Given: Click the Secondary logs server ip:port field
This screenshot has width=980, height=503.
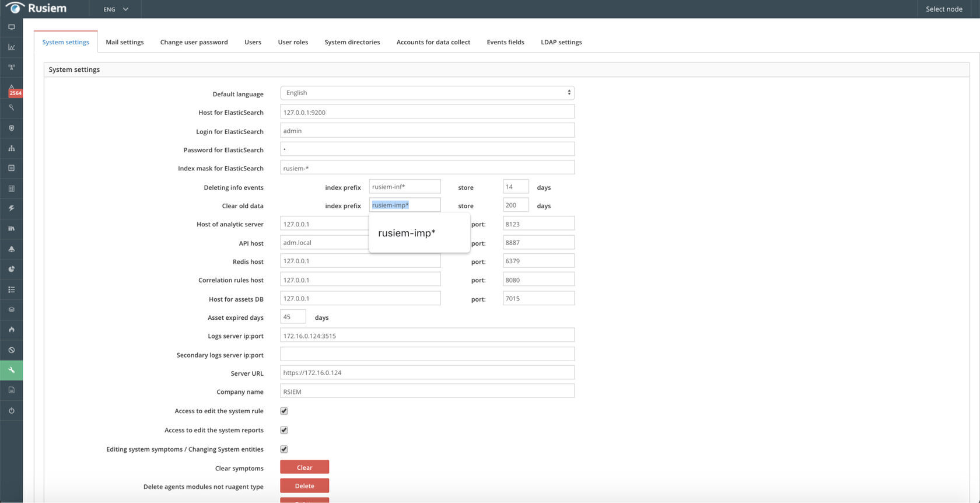Looking at the screenshot, I should coord(427,354).
